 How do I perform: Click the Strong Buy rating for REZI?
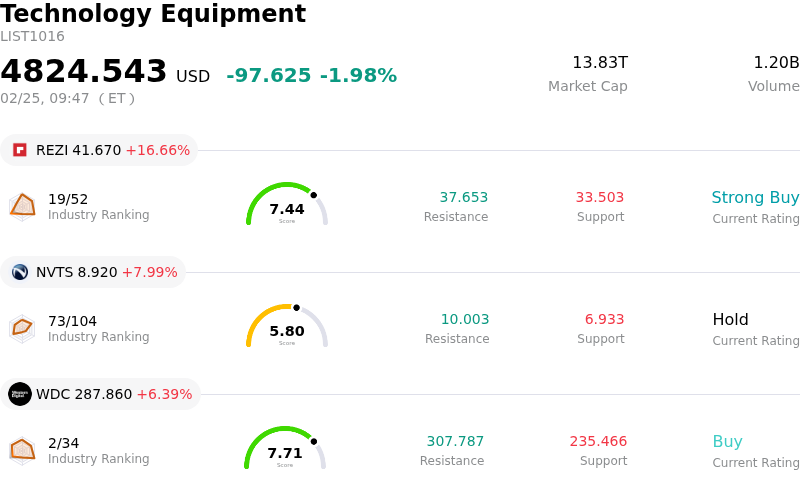(x=755, y=198)
